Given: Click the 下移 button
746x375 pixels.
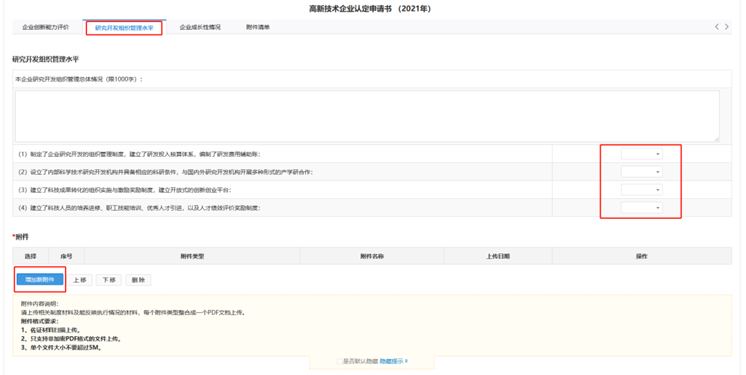Looking at the screenshot, I should click(109, 280).
